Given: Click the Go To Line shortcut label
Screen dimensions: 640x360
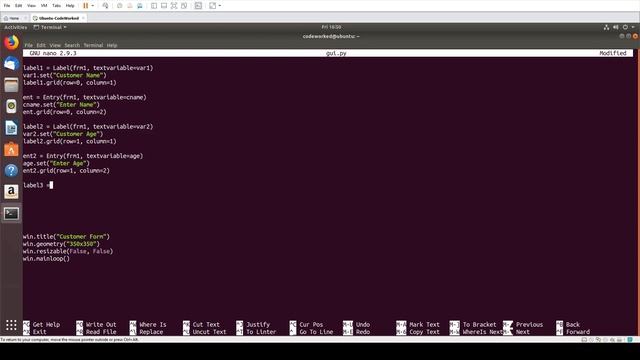Looking at the screenshot, I should pos(316,332).
